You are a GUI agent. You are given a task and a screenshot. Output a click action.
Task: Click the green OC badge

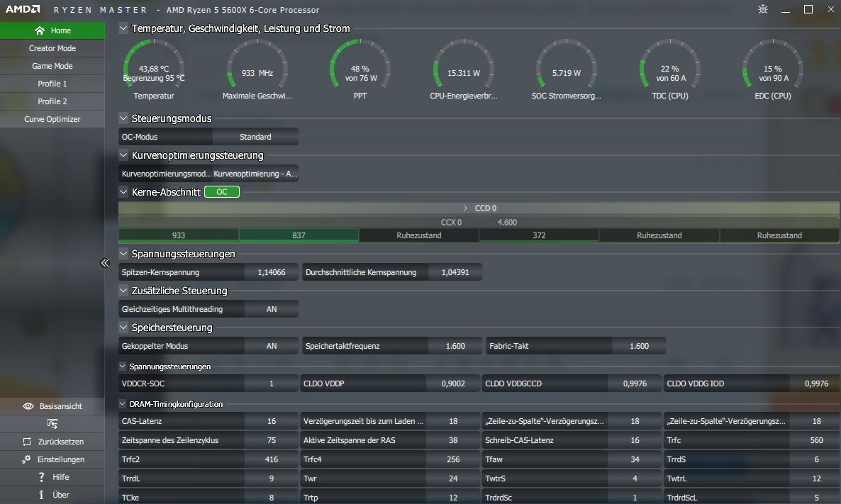click(222, 192)
